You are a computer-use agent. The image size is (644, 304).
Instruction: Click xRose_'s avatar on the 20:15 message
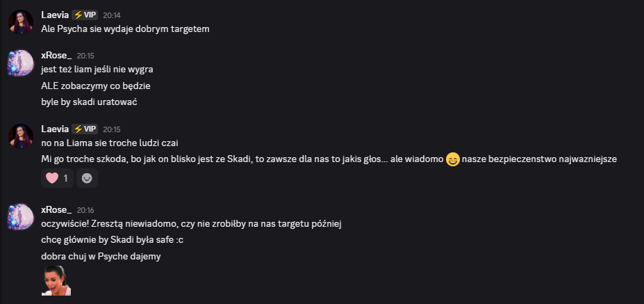(x=21, y=62)
